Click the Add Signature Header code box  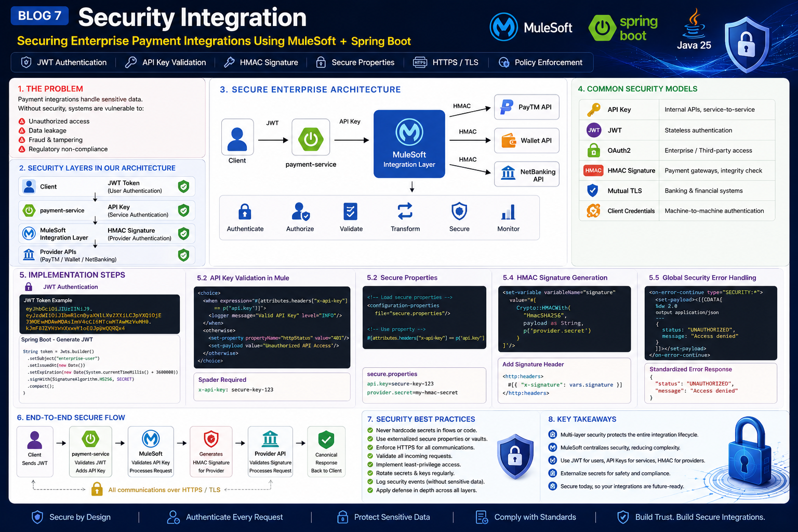click(565, 380)
